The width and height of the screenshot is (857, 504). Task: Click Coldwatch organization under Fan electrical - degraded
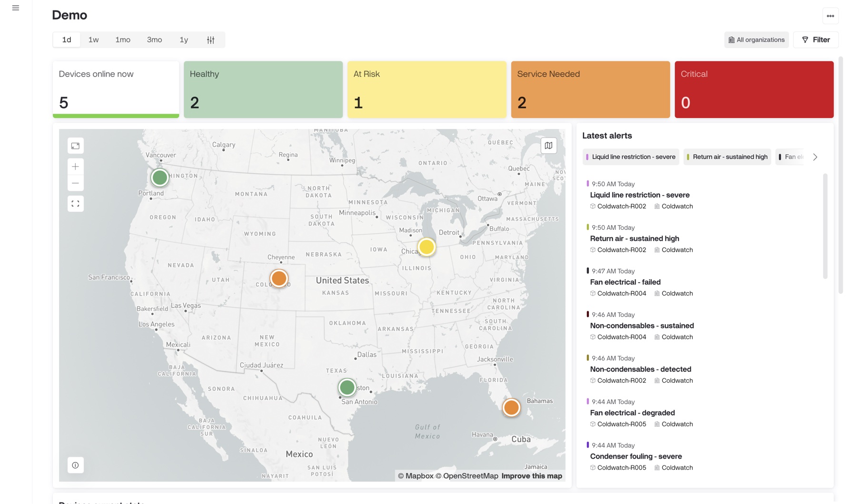pyautogui.click(x=674, y=425)
